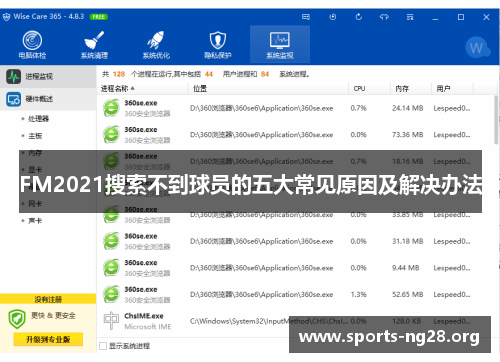This screenshot has height=362, width=500.
Task: Select Sound card (声卡) hardware item
Action: (35, 221)
